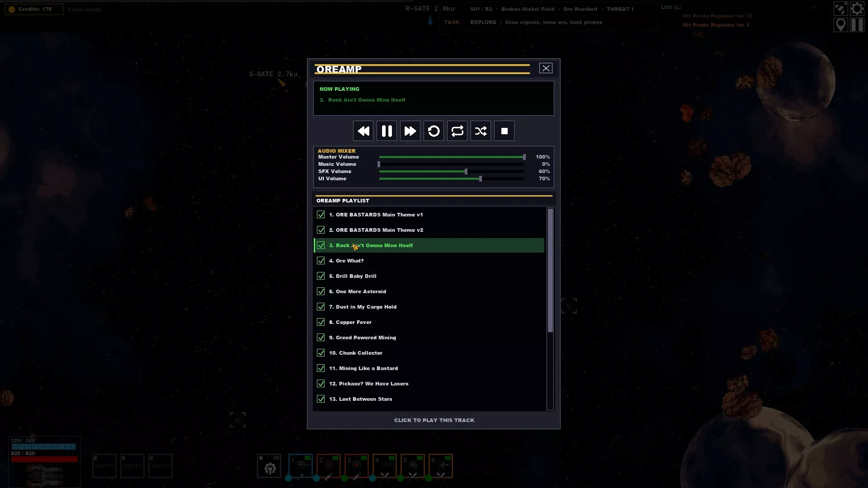Adjust the SFX Volume slider
868x488 pixels.
[452, 172]
